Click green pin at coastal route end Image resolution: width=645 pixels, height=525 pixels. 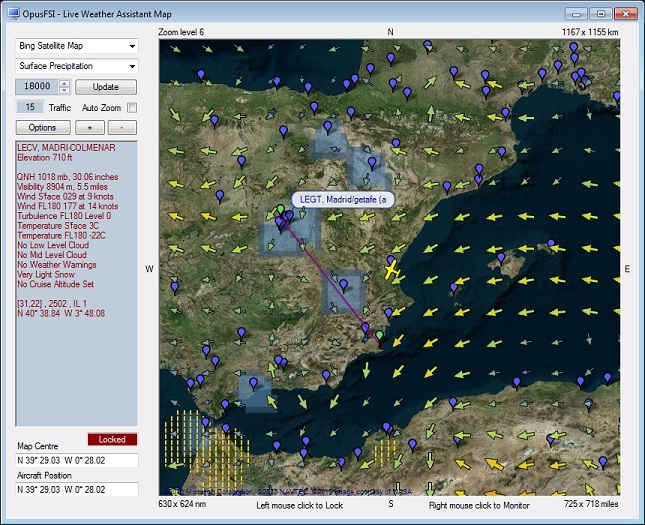click(379, 335)
